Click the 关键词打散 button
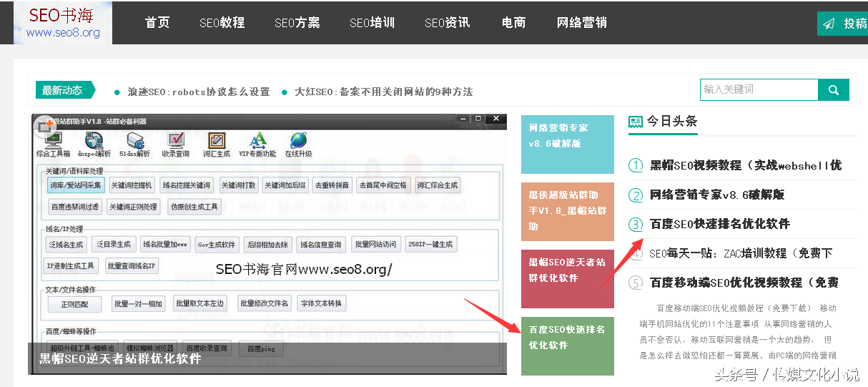This screenshot has width=868, height=387. (238, 185)
